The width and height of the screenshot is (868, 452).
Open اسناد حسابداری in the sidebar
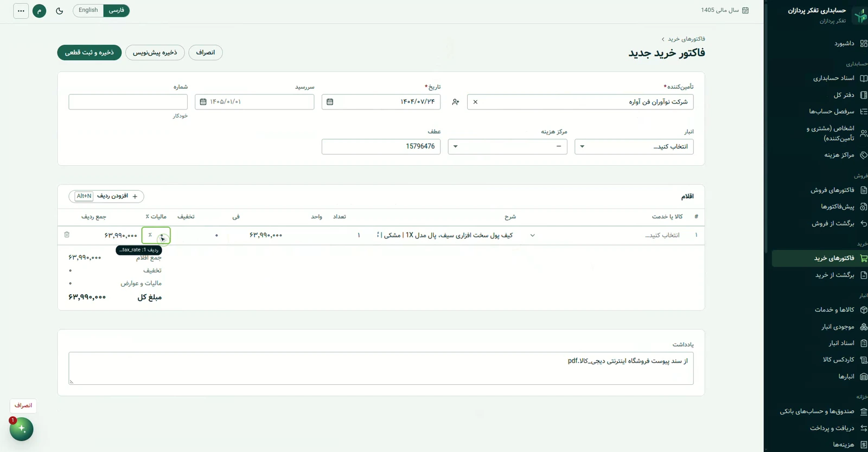click(x=820, y=78)
